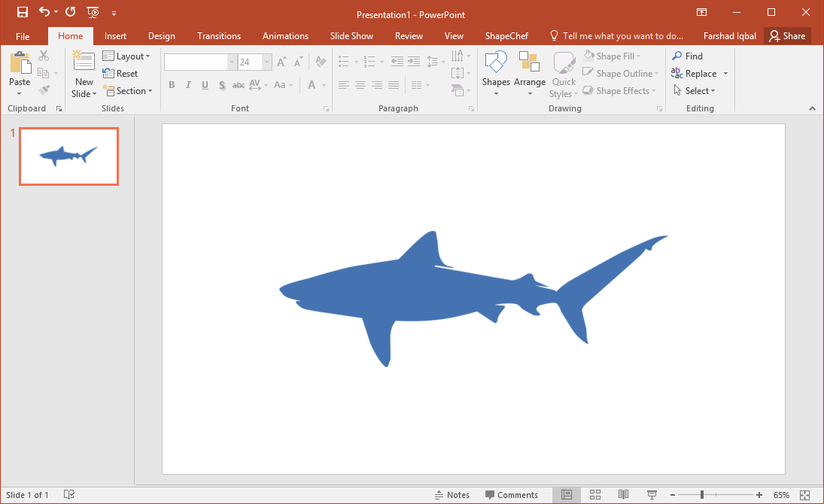Screen dimensions: 824x504
Task: Open the Shapes gallery
Action: click(496, 74)
